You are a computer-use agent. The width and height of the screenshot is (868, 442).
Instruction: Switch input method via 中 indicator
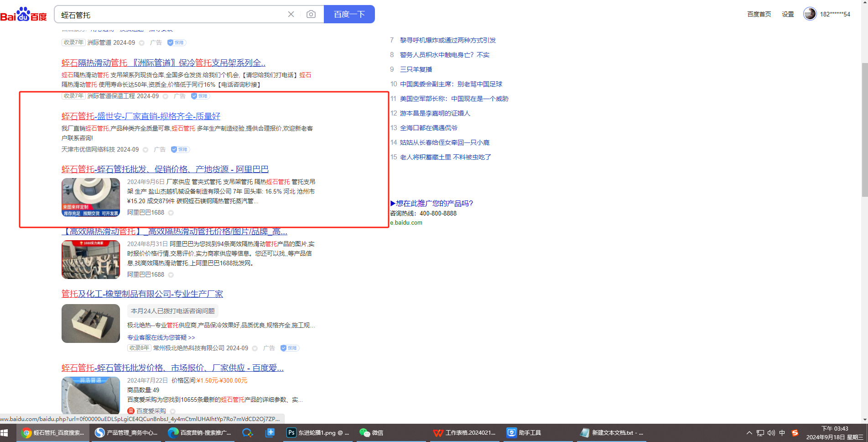pos(782,433)
